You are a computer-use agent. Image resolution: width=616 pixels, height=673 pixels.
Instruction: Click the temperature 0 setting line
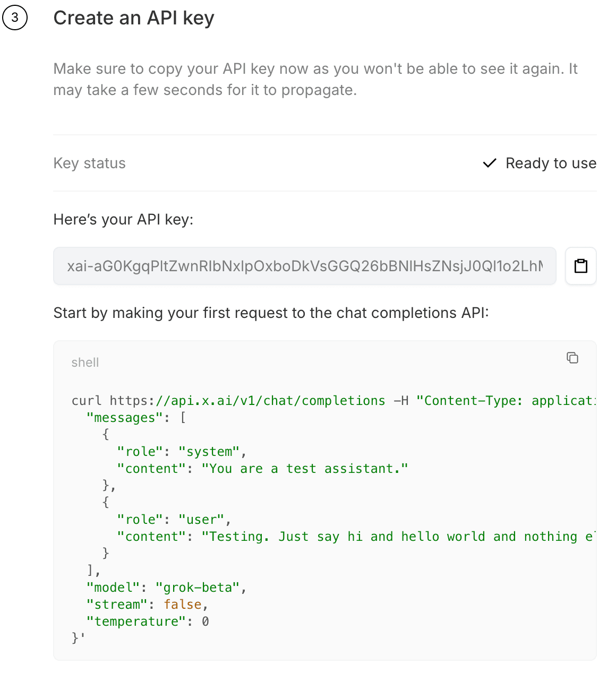(x=147, y=621)
